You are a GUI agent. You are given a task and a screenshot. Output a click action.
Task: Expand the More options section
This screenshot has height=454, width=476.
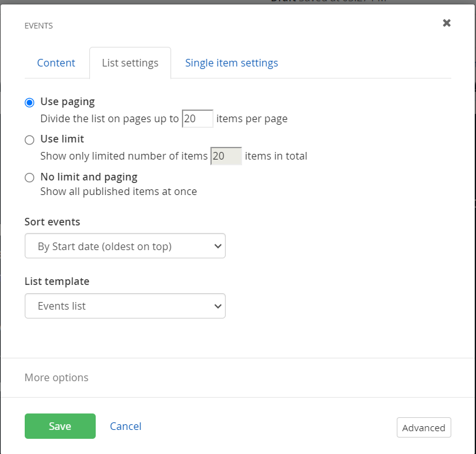tap(56, 377)
